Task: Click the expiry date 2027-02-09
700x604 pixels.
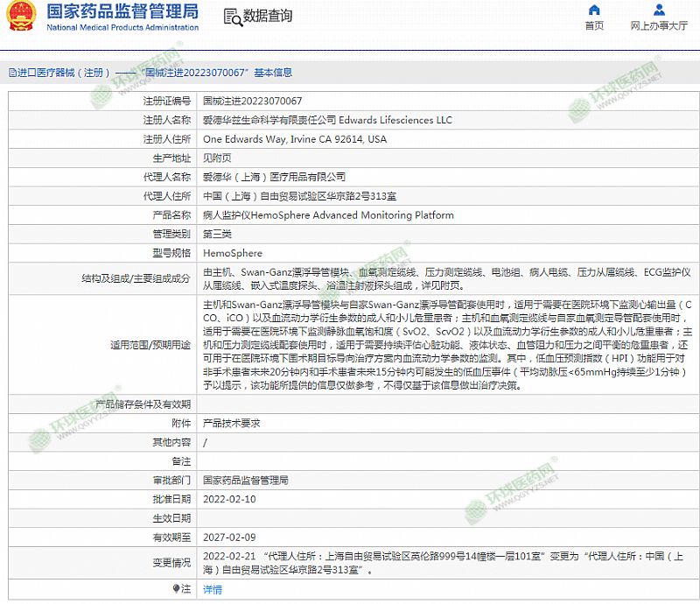Action: pyautogui.click(x=229, y=537)
